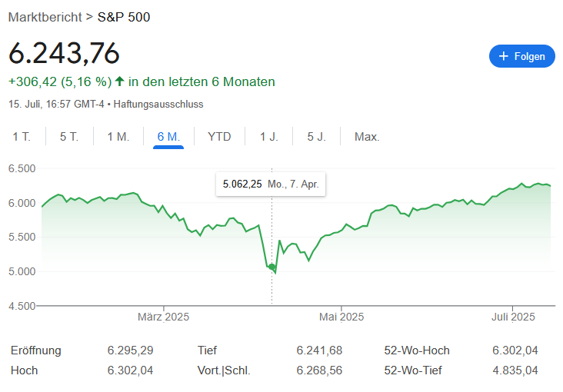View the 1 J. time range
Image resolution: width=563 pixels, height=392 pixels.
[268, 137]
